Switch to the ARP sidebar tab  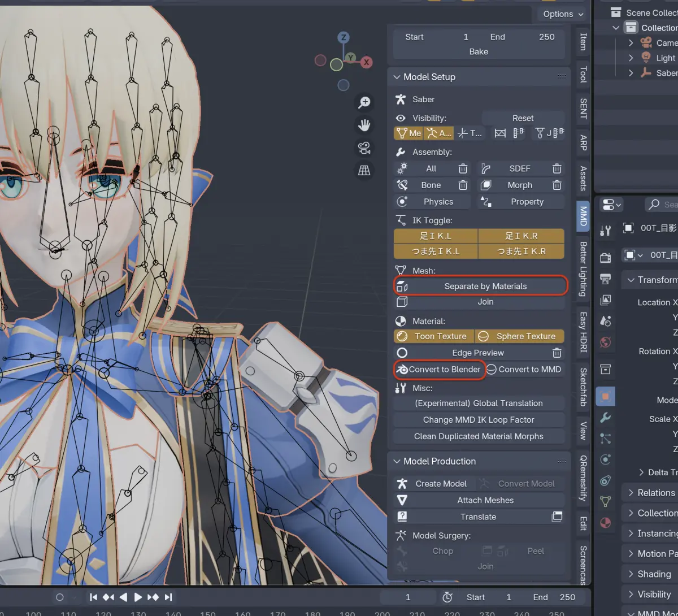point(583,143)
